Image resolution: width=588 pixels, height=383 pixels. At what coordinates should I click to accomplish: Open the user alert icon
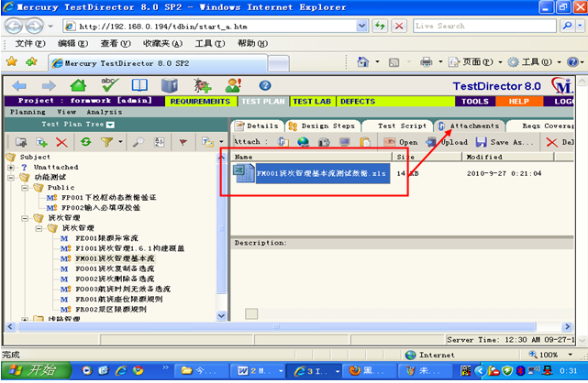point(233,85)
